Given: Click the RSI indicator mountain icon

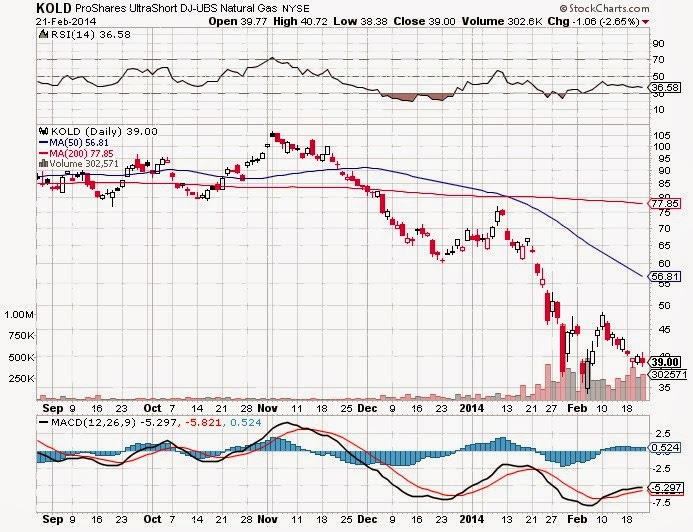Looking at the screenshot, I should click(43, 34).
